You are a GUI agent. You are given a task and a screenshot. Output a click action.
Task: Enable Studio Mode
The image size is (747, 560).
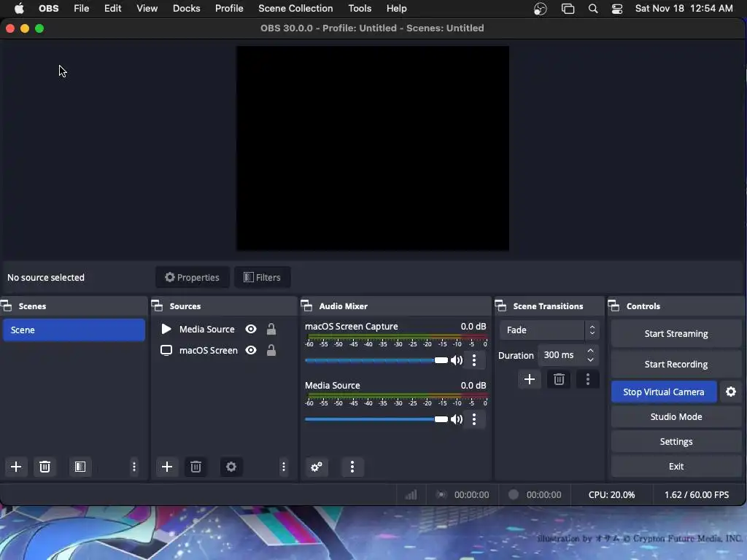pyautogui.click(x=676, y=416)
